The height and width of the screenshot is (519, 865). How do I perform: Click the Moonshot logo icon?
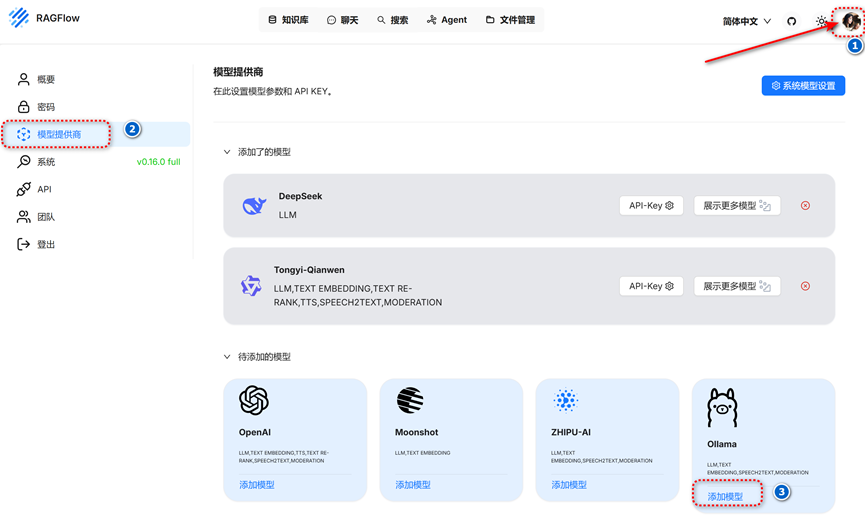[x=410, y=400]
